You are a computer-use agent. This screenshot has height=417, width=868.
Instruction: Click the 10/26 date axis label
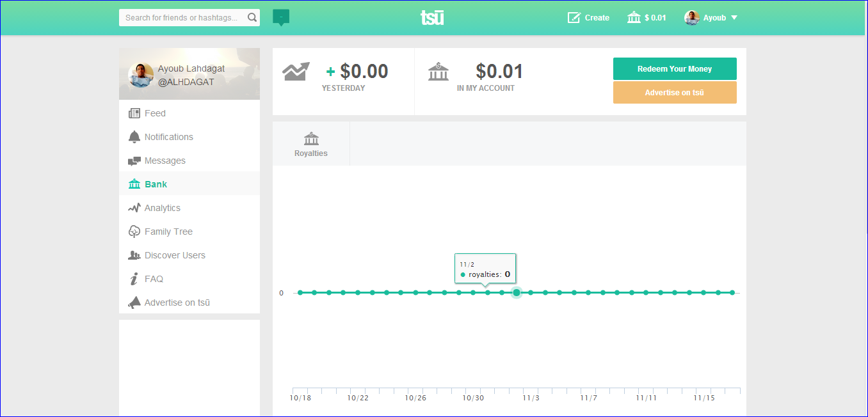[415, 398]
